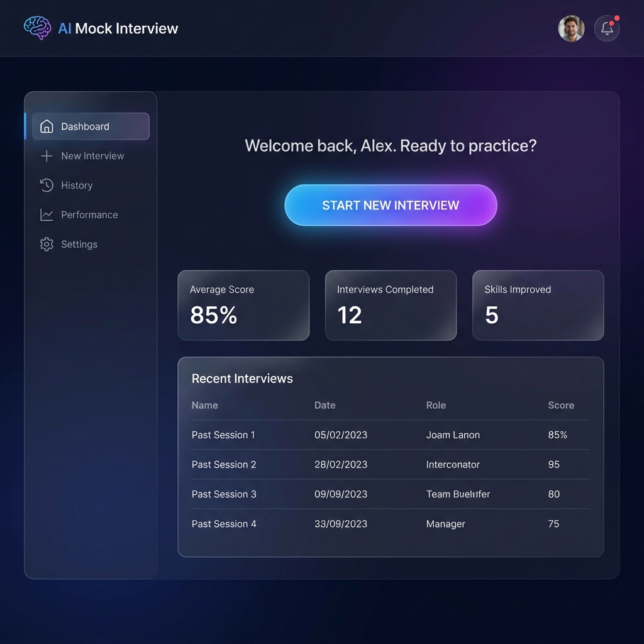
Task: Click the Skills Improved stat card
Action: pyautogui.click(x=538, y=305)
